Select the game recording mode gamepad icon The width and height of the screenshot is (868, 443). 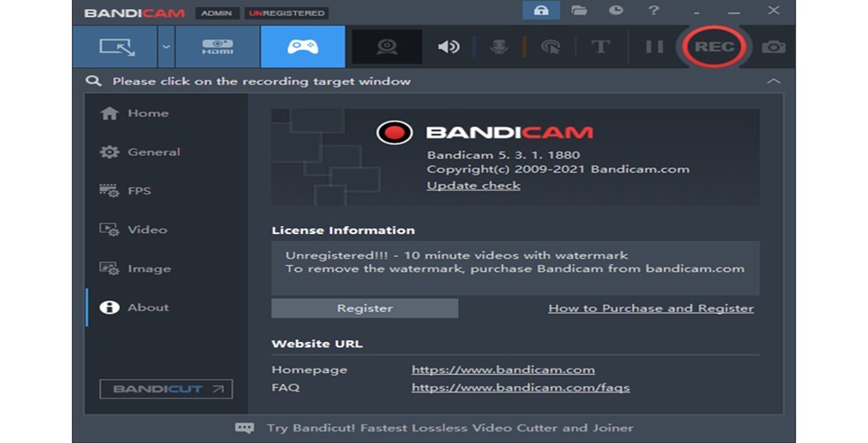(303, 47)
